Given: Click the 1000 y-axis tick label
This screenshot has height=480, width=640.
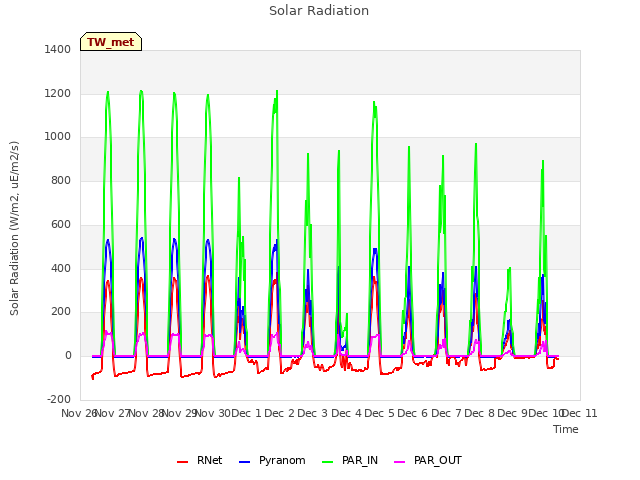Looking at the screenshot, I should (58, 137).
